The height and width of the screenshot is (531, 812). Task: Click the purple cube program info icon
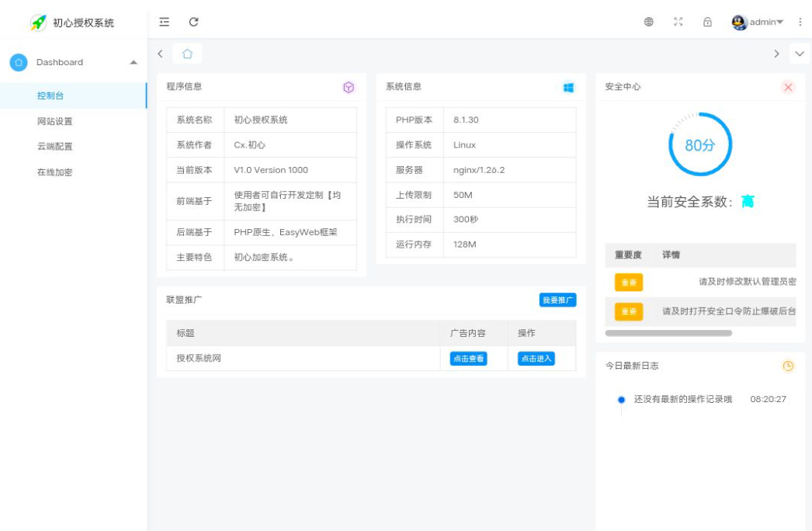click(349, 87)
